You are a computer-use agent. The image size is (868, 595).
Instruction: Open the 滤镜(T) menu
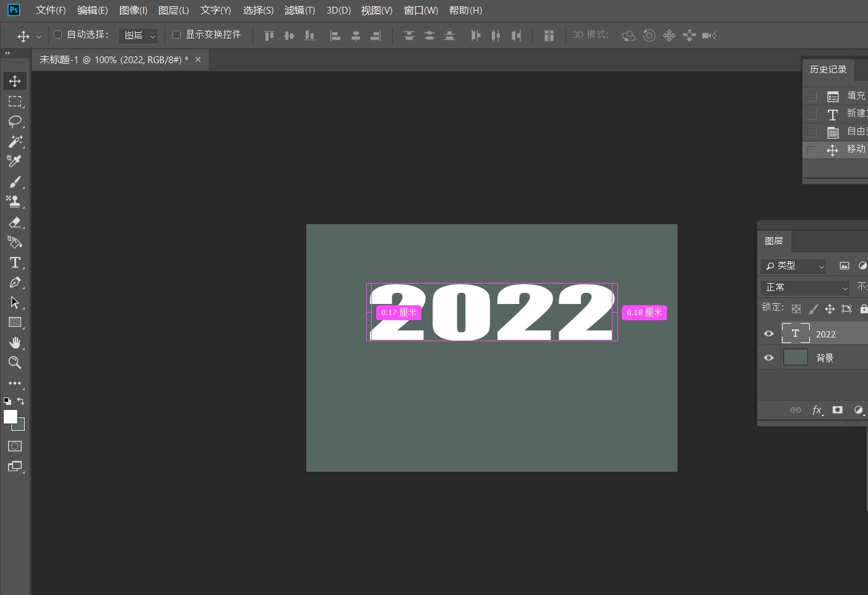[x=299, y=11]
